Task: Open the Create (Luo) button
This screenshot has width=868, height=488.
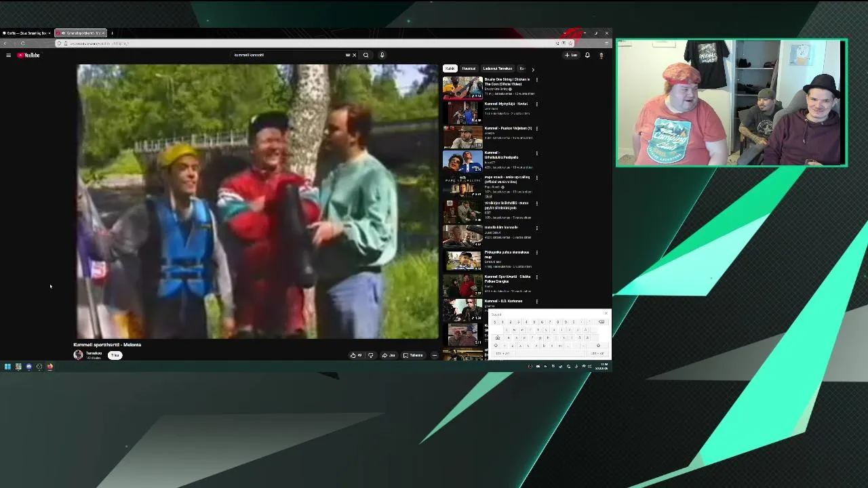Action: pyautogui.click(x=571, y=55)
